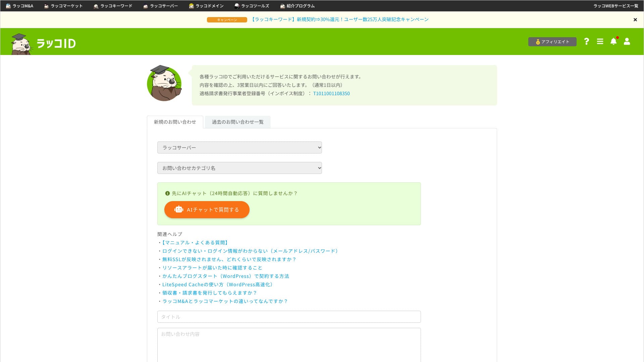This screenshot has width=644, height=362.
Task: Click the アフィリエイト button
Action: pyautogui.click(x=552, y=42)
